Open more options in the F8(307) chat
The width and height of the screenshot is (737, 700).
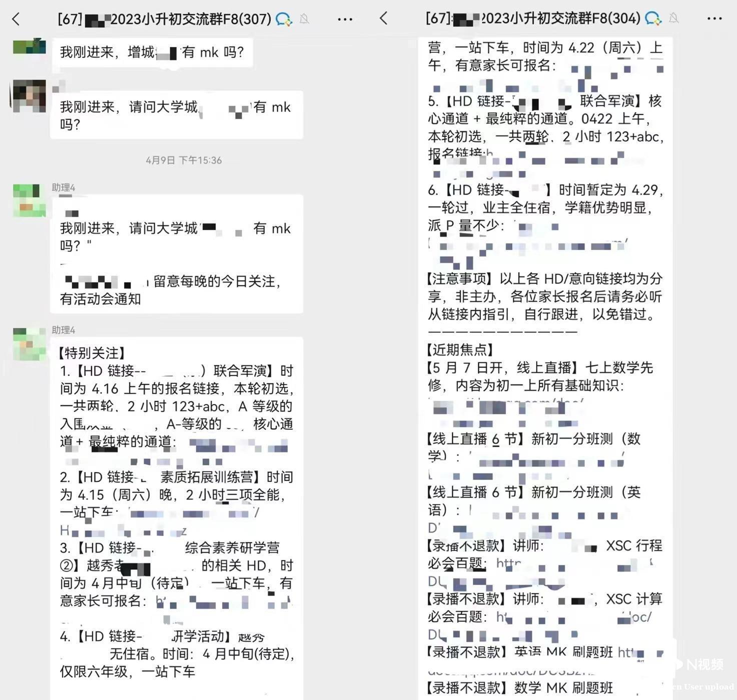pyautogui.click(x=345, y=19)
